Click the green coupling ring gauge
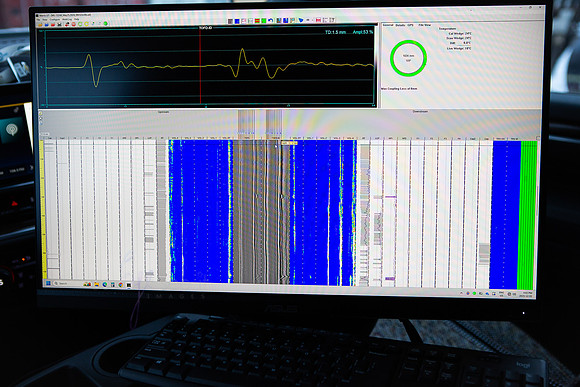The width and height of the screenshot is (580, 387). click(408, 58)
